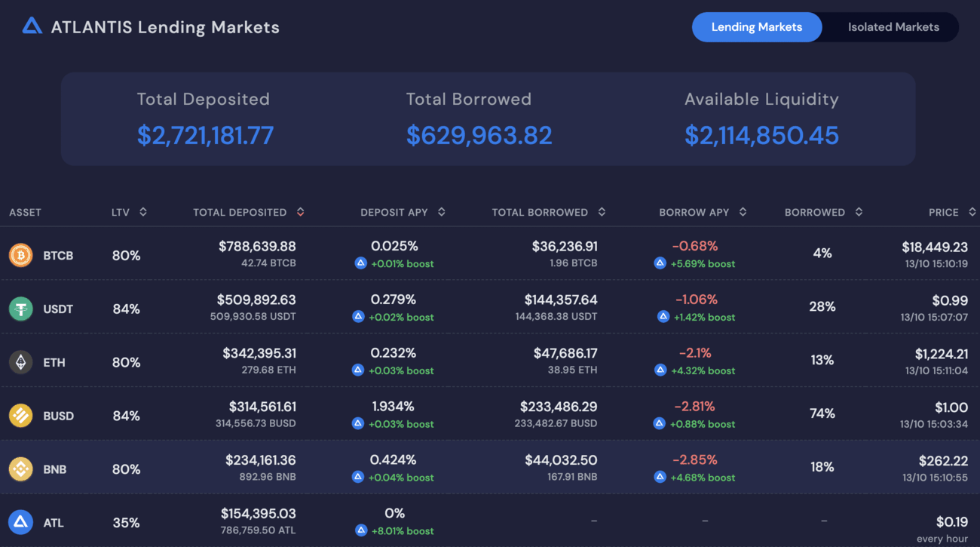Screen dimensions: 980x547
Task: Open the BUSD market name
Action: (x=58, y=416)
